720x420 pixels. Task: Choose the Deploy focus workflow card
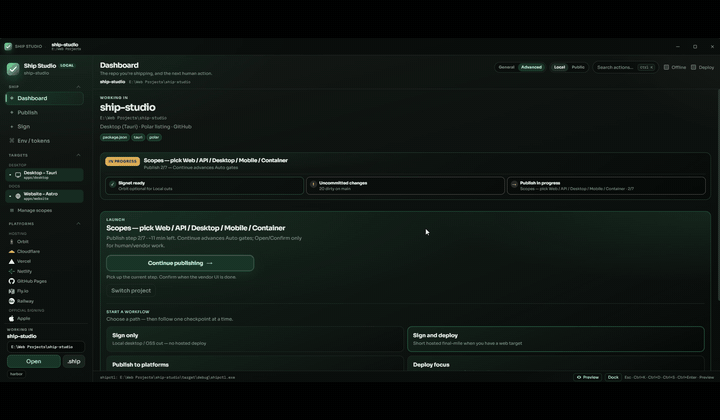point(556,363)
